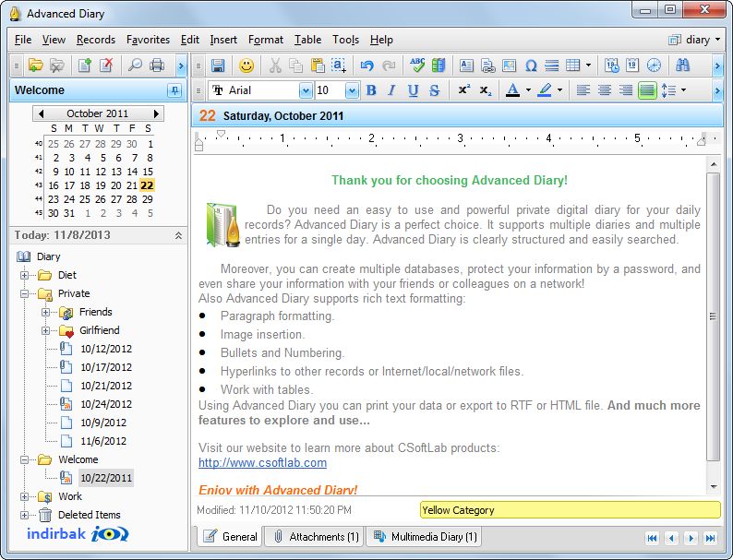The height and width of the screenshot is (560, 733).
Task: Click the Select All icon
Action: pyautogui.click(x=339, y=66)
